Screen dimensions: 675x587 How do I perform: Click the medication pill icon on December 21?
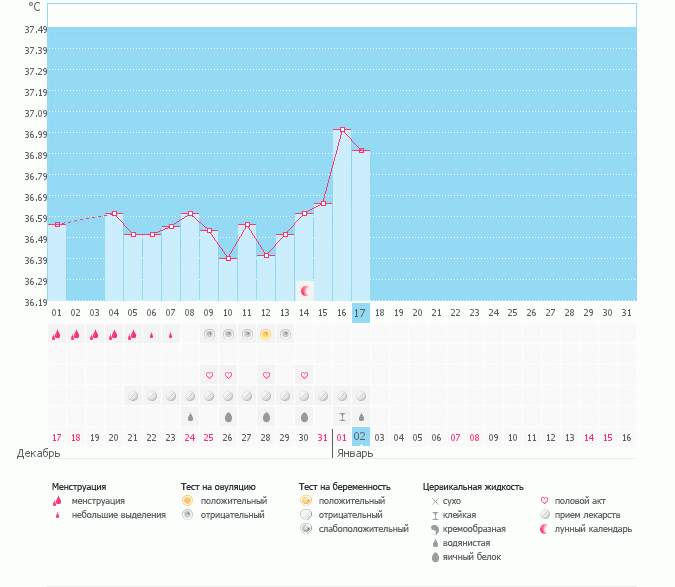point(133,396)
